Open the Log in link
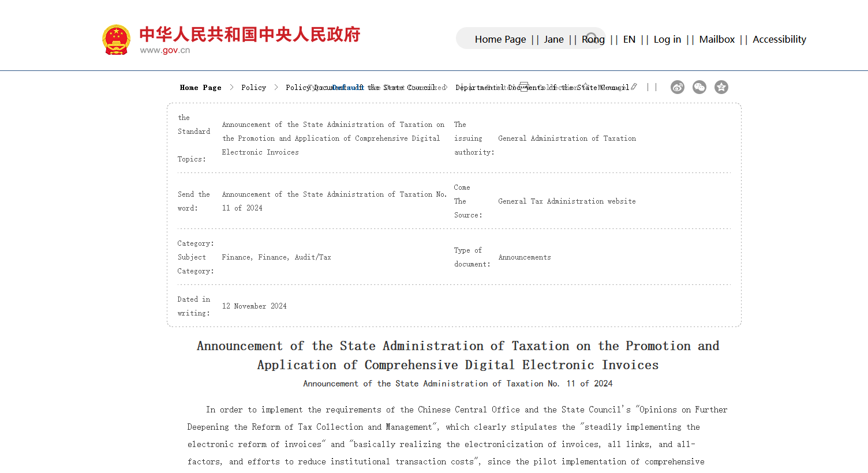This screenshot has width=868, height=473. (667, 39)
